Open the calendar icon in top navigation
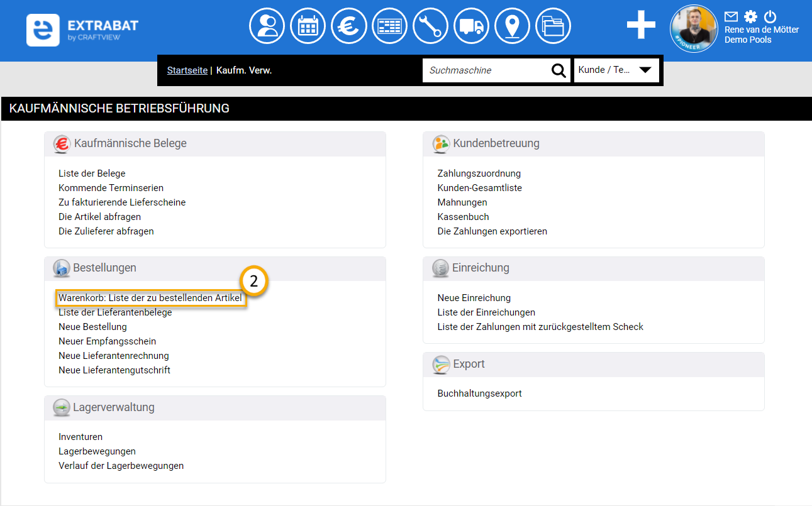 pos(308,26)
